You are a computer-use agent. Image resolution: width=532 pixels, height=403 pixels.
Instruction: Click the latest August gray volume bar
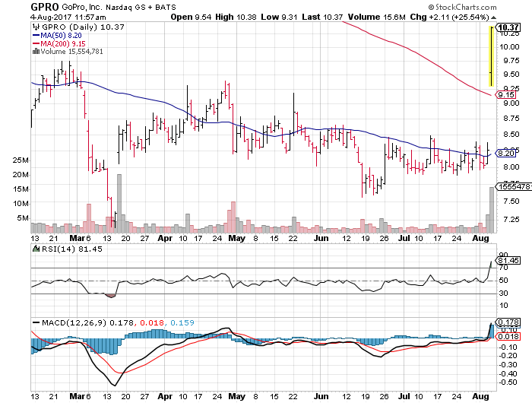pos(492,210)
